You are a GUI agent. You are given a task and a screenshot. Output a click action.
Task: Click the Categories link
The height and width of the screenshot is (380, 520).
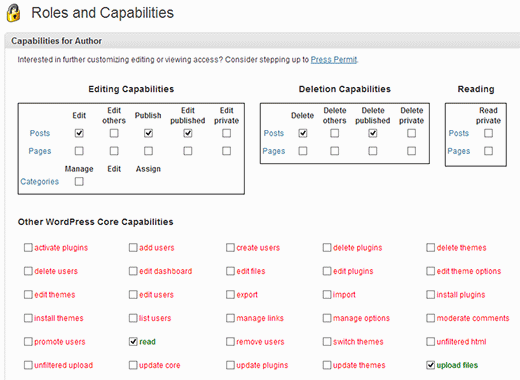[x=39, y=182]
